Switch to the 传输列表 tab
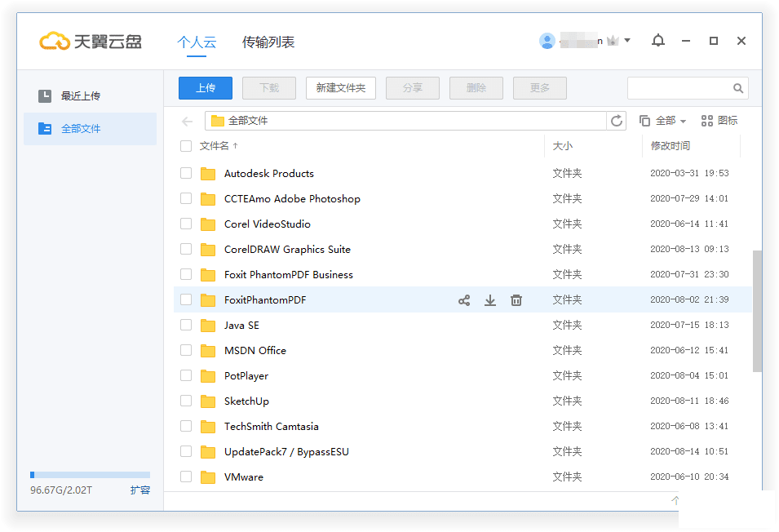The width and height of the screenshot is (779, 532). click(268, 42)
